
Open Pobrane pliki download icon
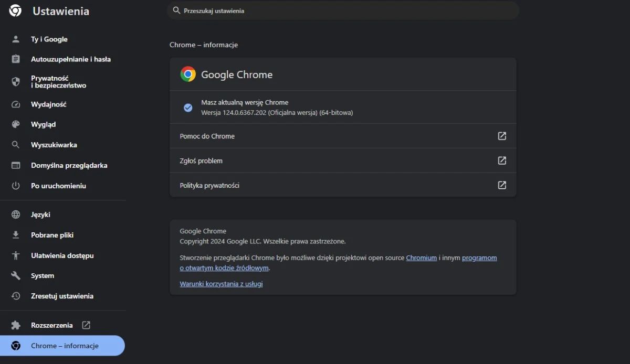click(15, 235)
